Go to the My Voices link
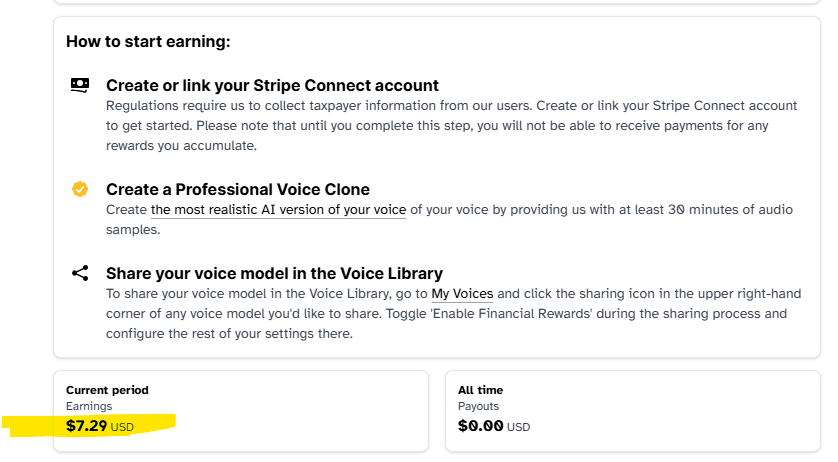Viewport: 838px width, 462px height. [462, 294]
